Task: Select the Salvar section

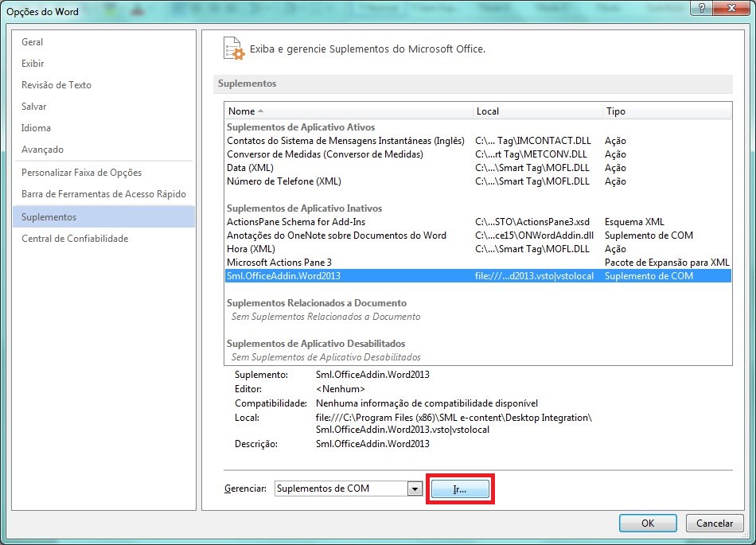Action: tap(33, 106)
